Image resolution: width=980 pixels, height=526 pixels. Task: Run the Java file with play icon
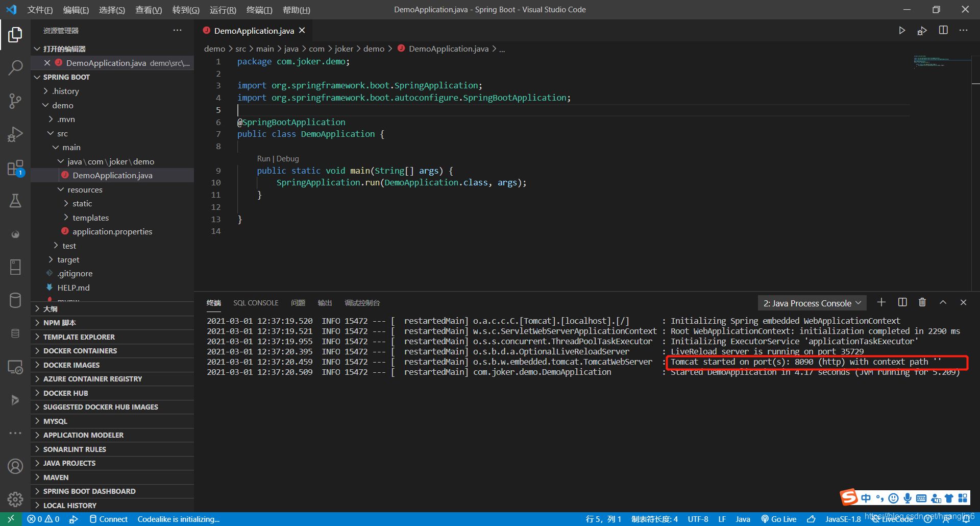[x=902, y=31]
